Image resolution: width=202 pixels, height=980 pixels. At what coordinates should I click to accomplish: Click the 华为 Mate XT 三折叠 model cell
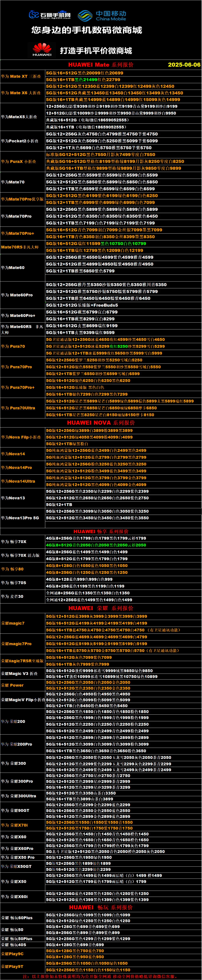pos(21,77)
